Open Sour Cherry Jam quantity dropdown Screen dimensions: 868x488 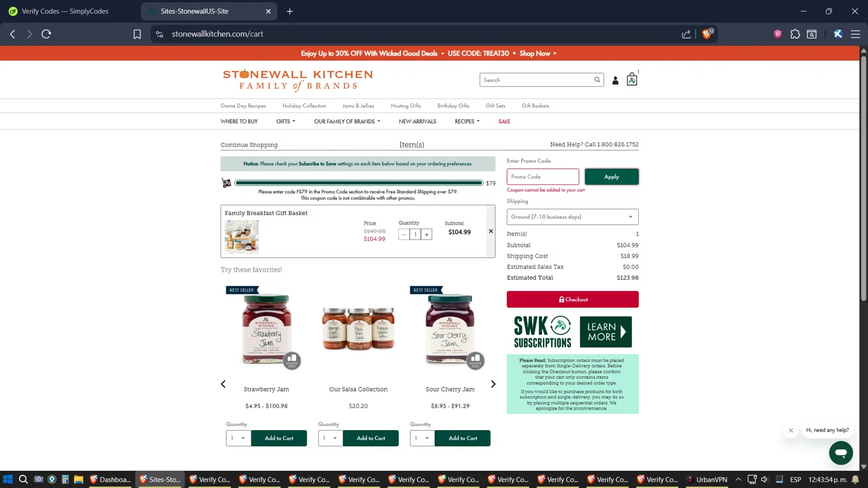(x=422, y=438)
